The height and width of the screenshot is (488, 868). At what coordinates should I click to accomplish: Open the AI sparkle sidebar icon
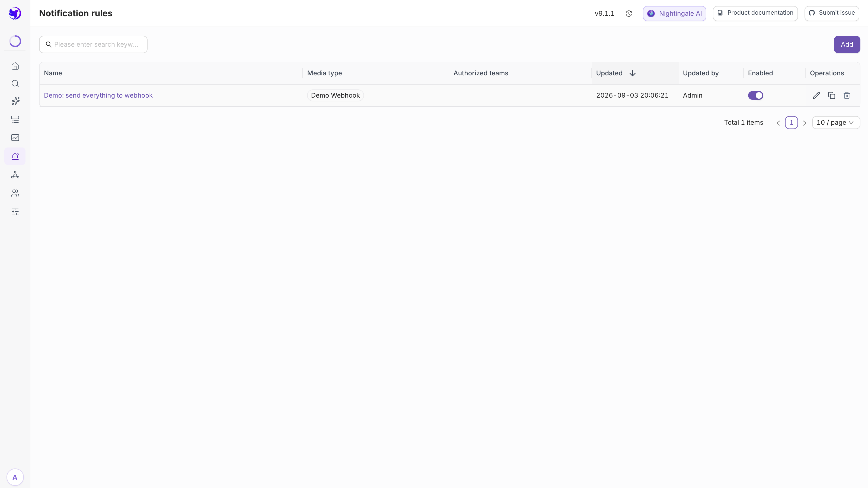(x=15, y=101)
